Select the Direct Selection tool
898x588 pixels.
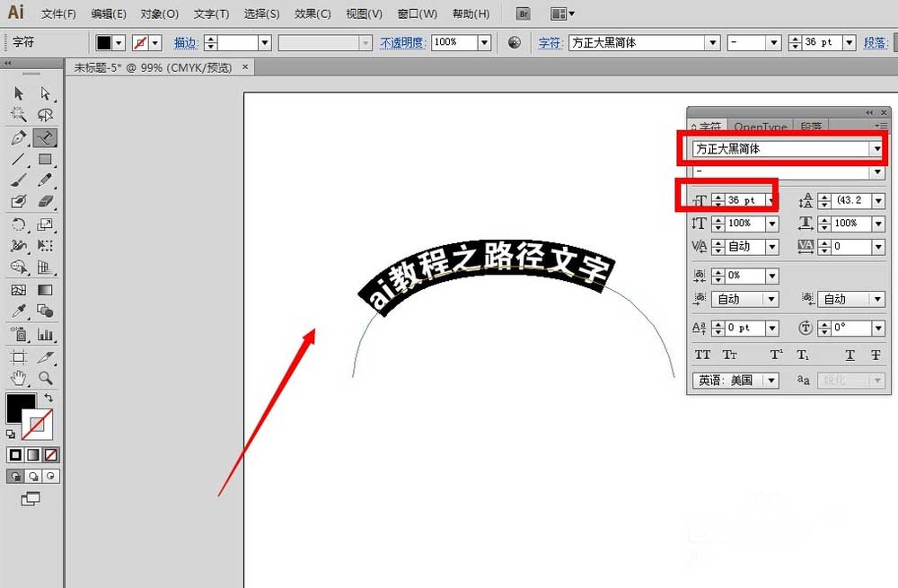[x=45, y=93]
